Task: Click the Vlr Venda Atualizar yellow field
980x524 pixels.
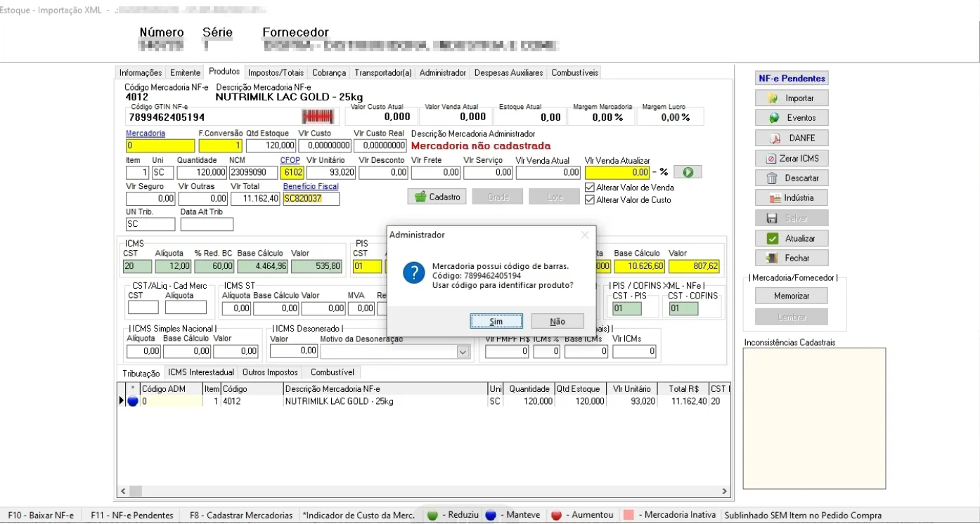Action: click(617, 172)
